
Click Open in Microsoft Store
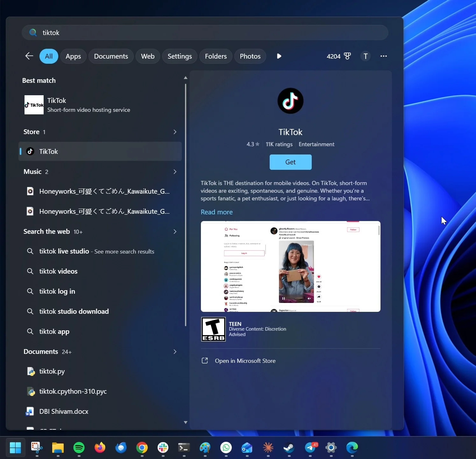[x=245, y=361]
